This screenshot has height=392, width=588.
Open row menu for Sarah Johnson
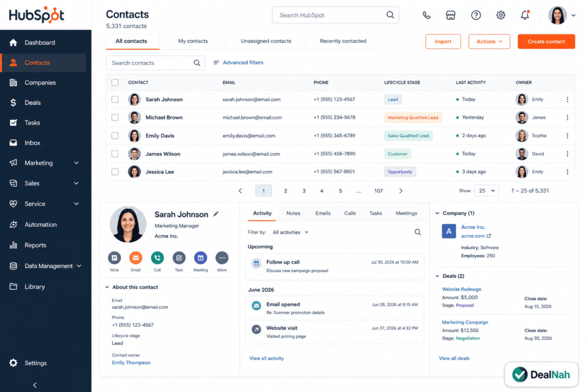click(567, 99)
